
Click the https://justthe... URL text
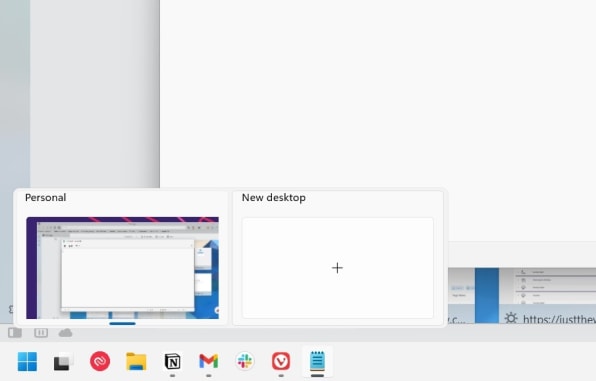[559, 319]
